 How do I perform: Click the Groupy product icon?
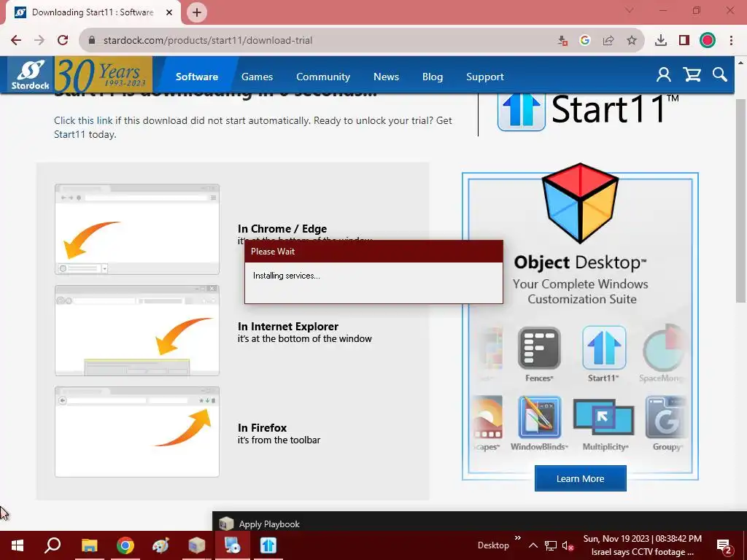[665, 417]
